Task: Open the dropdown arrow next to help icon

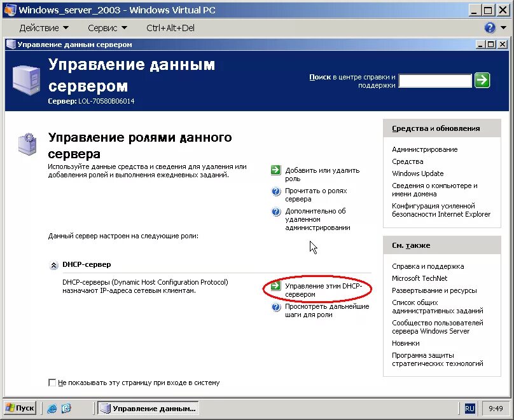Action: pos(504,28)
